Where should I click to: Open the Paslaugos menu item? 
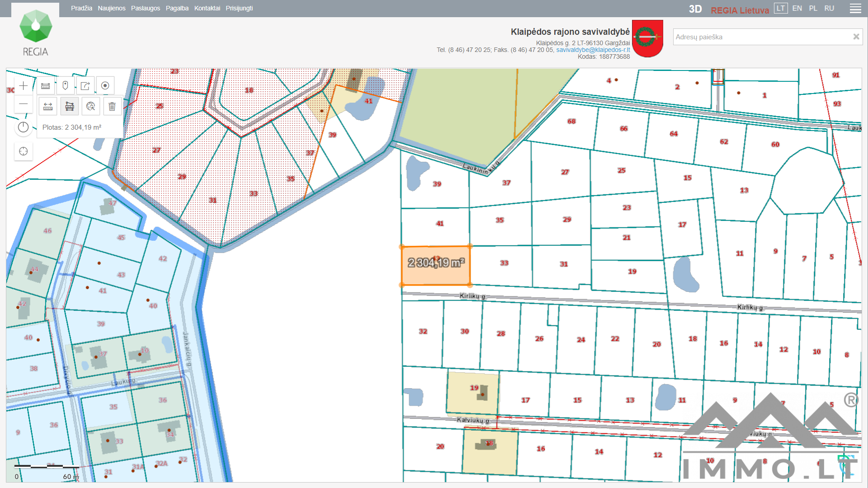(x=146, y=8)
